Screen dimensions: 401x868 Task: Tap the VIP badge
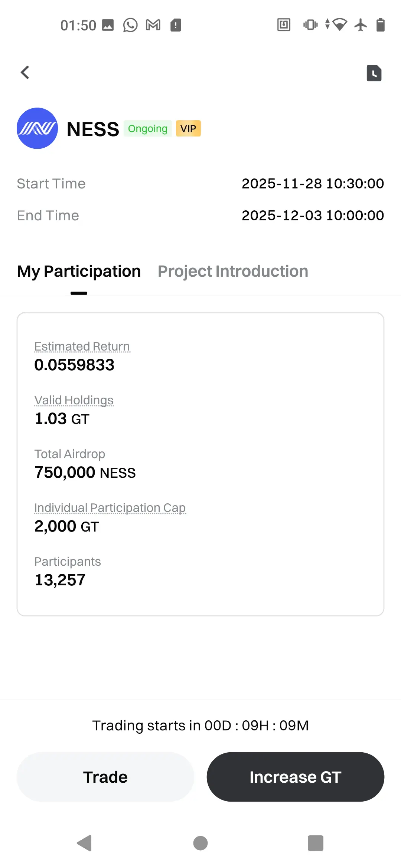pyautogui.click(x=188, y=129)
